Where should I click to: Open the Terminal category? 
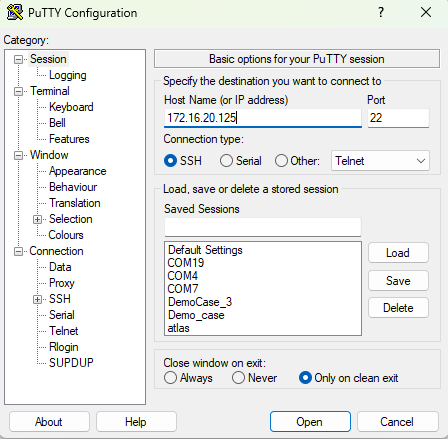50,91
